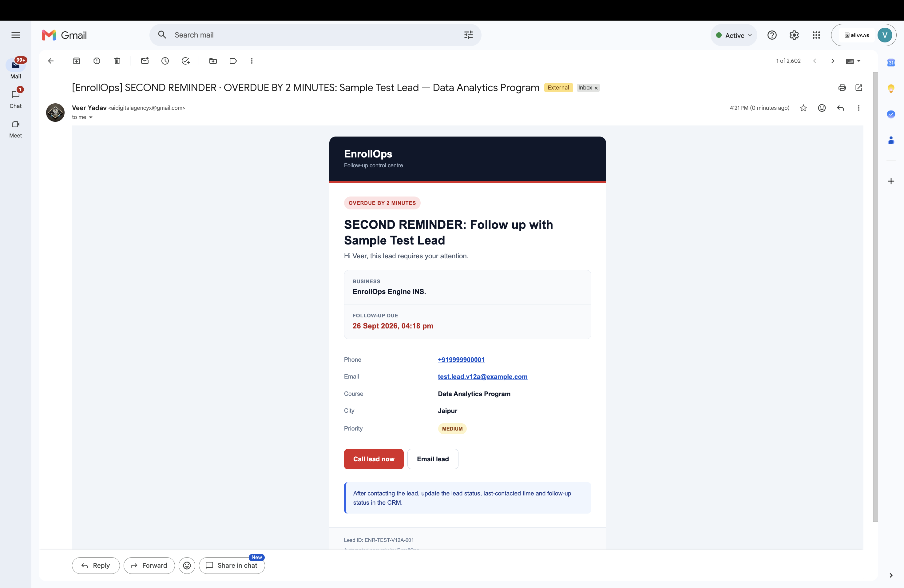Screen dimensions: 904x588
Task: Open Gmail support help icon
Action: pyautogui.click(x=772, y=35)
